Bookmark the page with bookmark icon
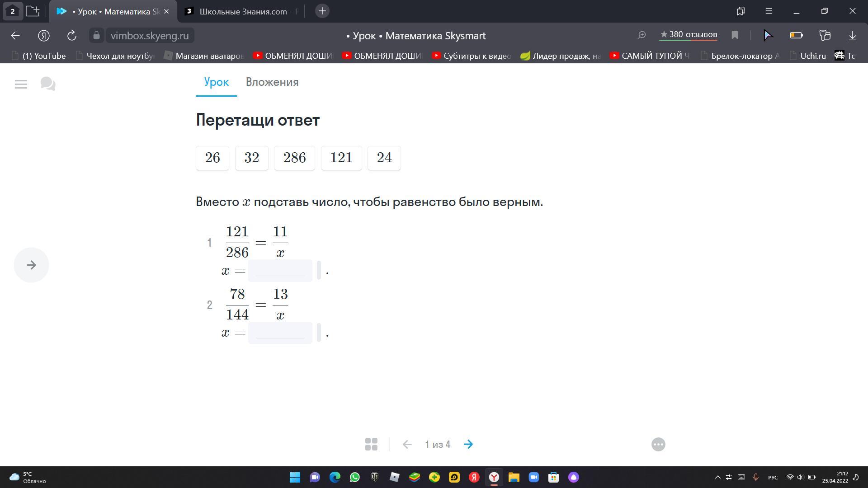 click(x=735, y=35)
